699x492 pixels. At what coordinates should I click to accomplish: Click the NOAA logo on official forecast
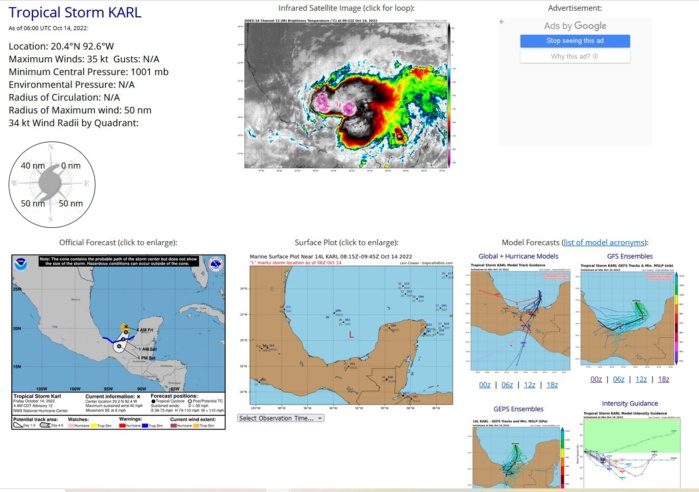coord(21,267)
